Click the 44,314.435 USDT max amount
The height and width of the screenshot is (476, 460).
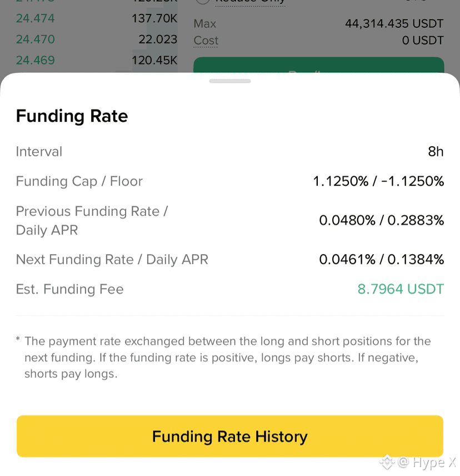pos(394,24)
